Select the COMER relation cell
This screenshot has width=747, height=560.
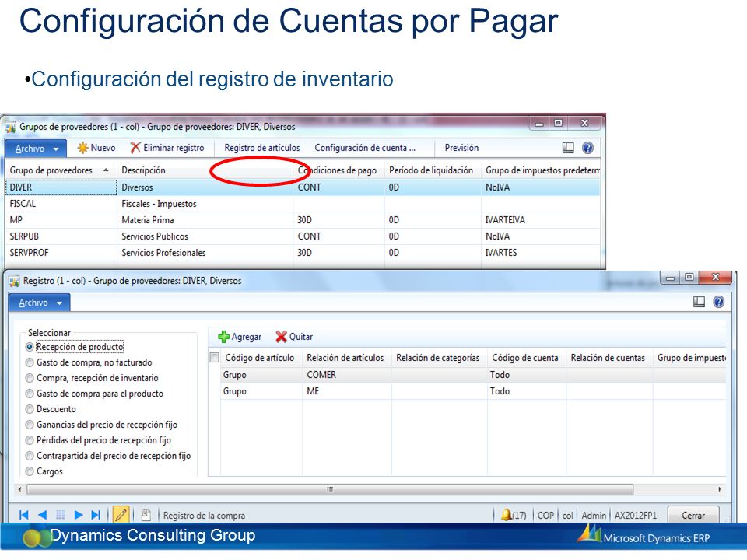347,375
